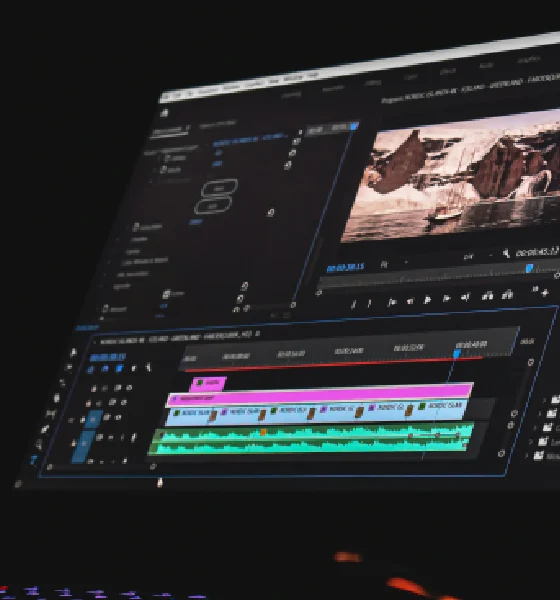Open Timeline Display Settings wrench
560x600 pixels.
(x=148, y=367)
